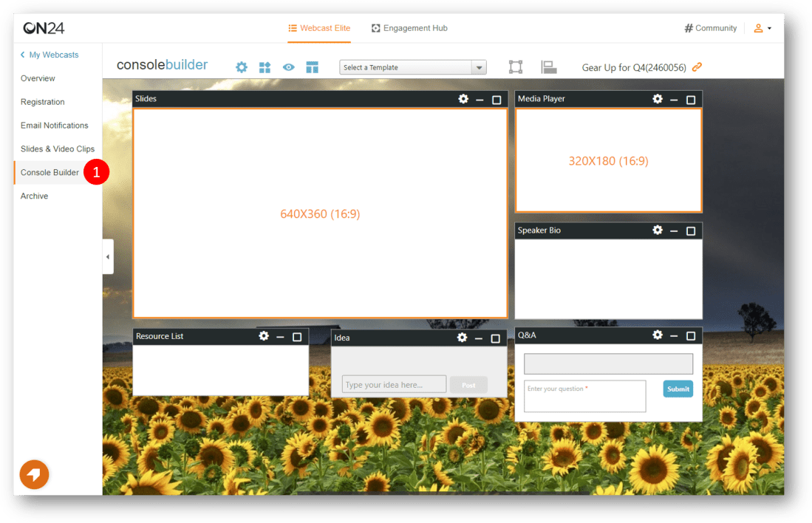Open console builder settings gear in toolbar

pyautogui.click(x=242, y=67)
